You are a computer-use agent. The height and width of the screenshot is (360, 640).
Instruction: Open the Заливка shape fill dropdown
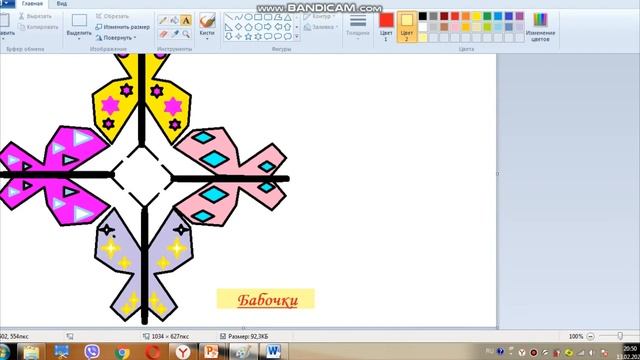(x=321, y=27)
